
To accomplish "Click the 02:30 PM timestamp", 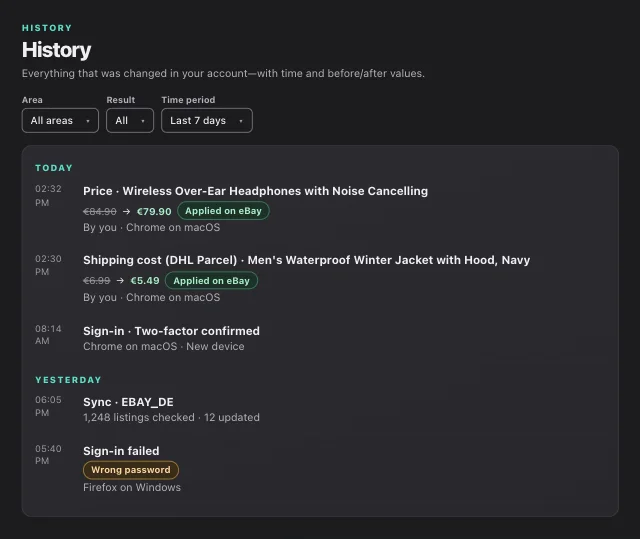I will click(48, 265).
